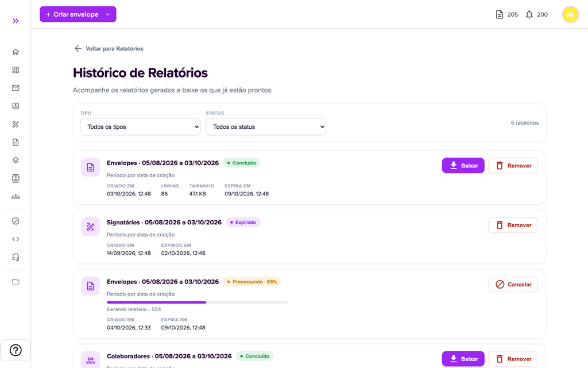Cancel the processing Envelopes report
Viewport: 588px width, 368px height.
pos(513,284)
